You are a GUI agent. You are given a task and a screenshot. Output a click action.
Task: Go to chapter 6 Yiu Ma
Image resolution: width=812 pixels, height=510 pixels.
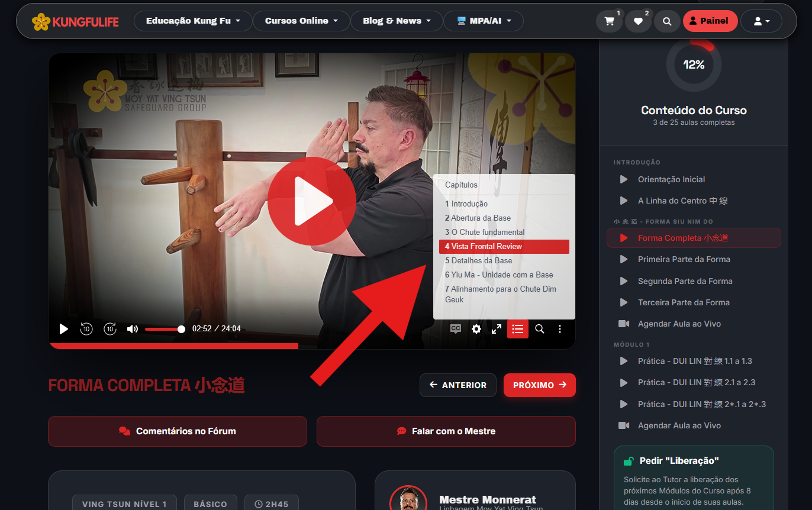pos(504,275)
